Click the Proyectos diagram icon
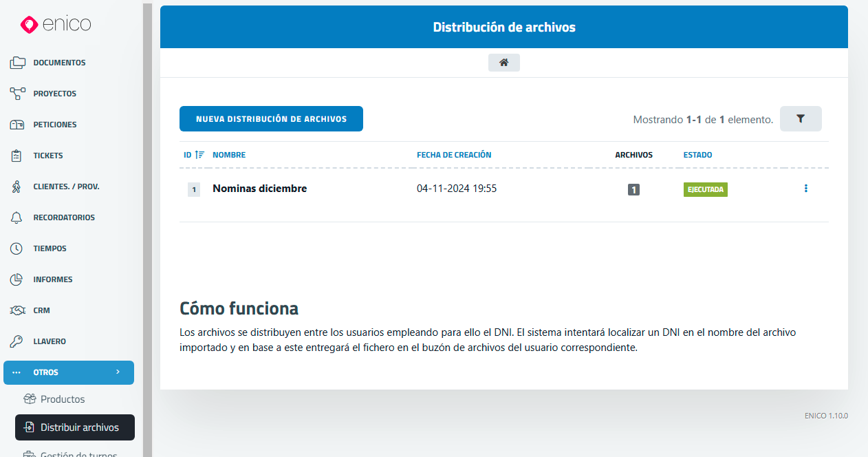The width and height of the screenshot is (868, 457). pos(17,94)
